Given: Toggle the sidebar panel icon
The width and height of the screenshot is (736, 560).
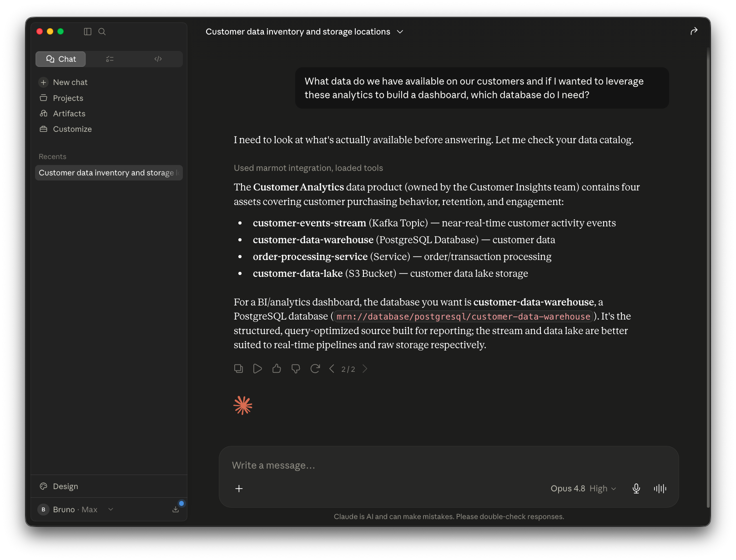Looking at the screenshot, I should click(88, 31).
